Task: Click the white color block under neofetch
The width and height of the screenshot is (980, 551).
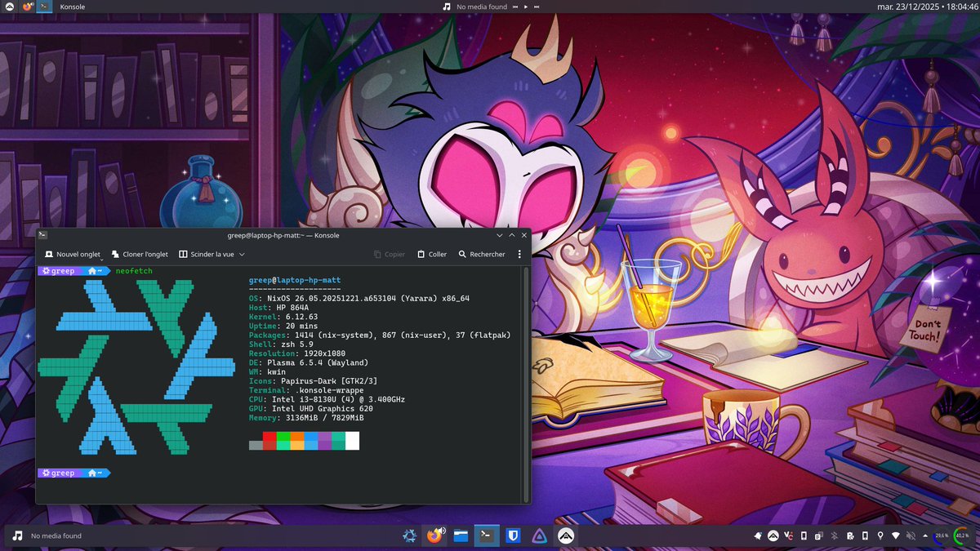Action: [352, 441]
